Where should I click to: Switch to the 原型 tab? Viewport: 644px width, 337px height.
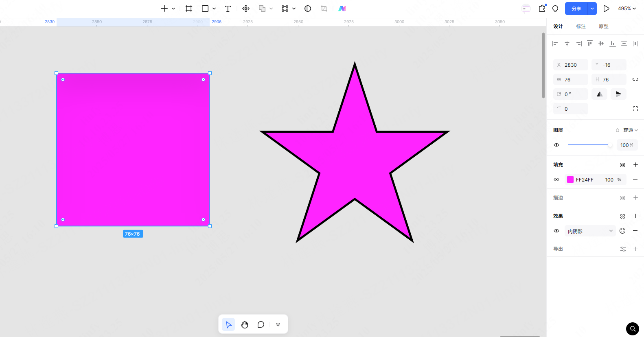click(604, 26)
